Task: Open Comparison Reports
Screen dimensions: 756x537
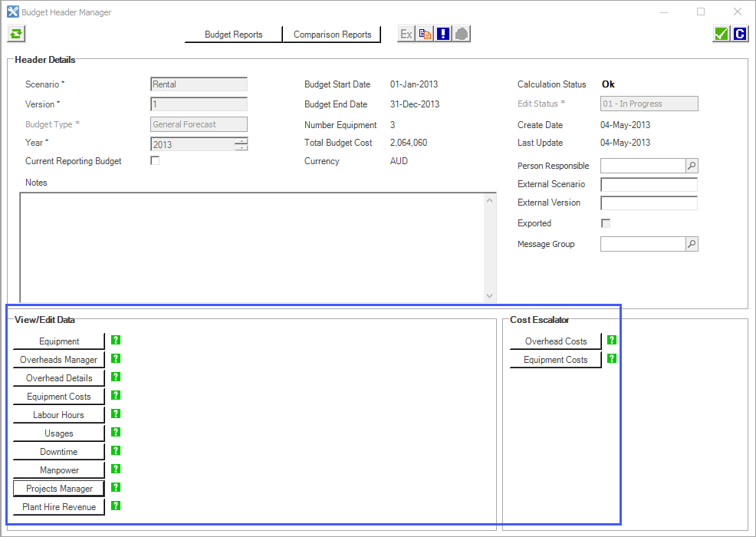Action: (x=332, y=35)
